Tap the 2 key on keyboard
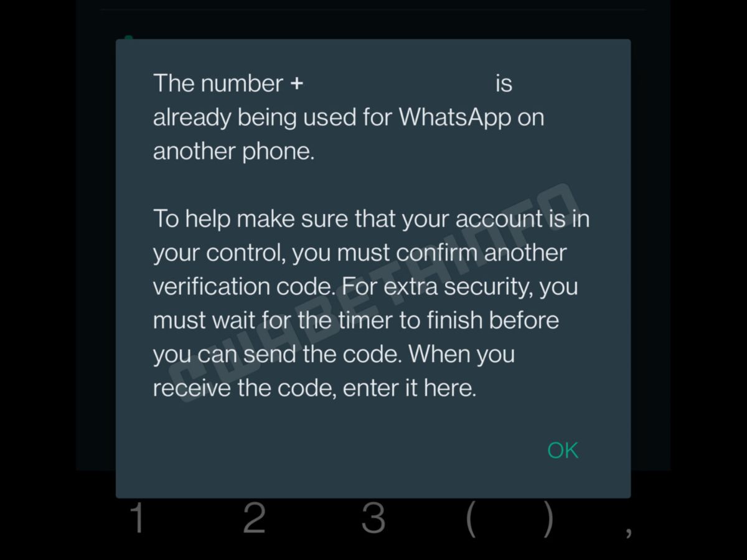This screenshot has height=560, width=747. coord(254,518)
